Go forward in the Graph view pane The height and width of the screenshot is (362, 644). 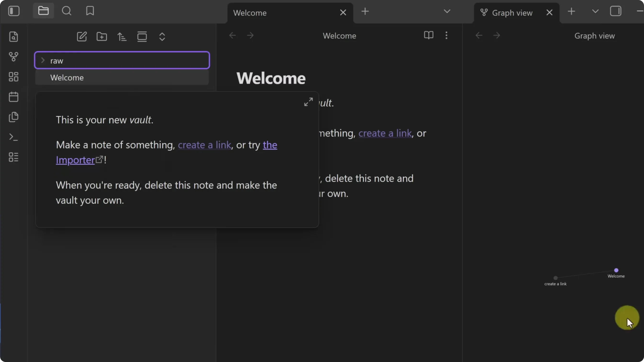[497, 35]
